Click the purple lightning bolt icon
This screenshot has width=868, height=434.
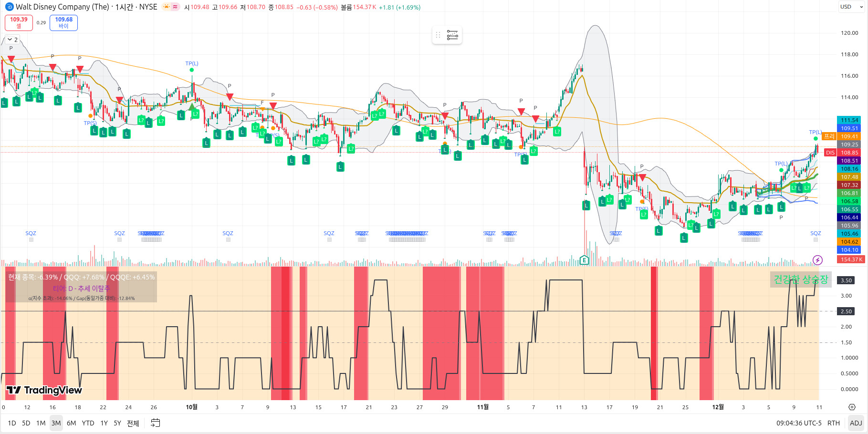click(817, 260)
